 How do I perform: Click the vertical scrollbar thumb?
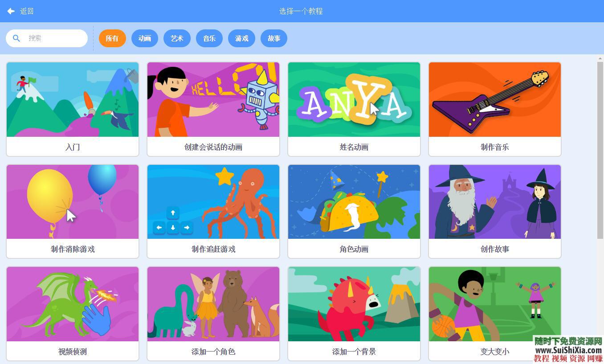(600, 150)
